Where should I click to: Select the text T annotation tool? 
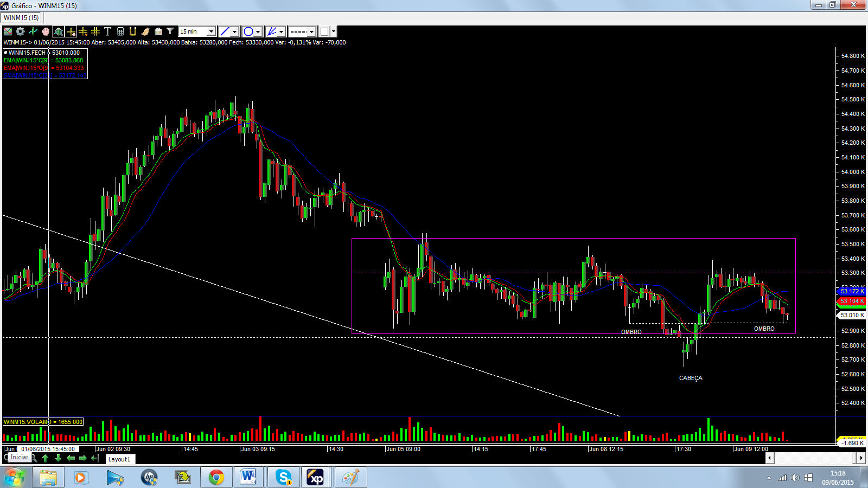click(107, 31)
